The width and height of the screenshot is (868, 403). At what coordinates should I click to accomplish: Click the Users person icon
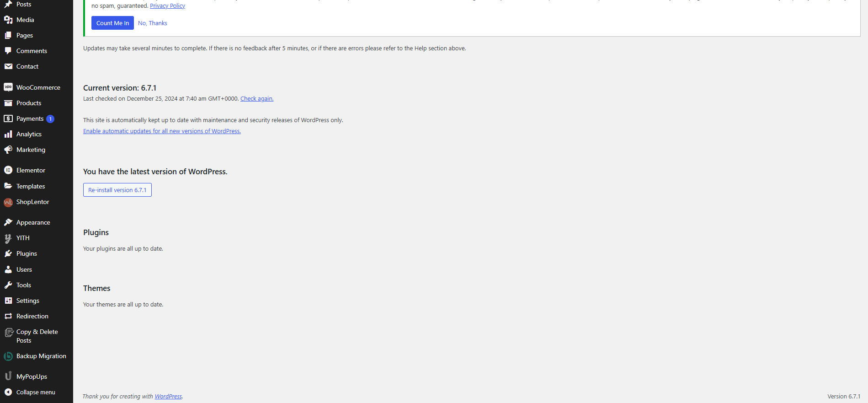click(8, 269)
